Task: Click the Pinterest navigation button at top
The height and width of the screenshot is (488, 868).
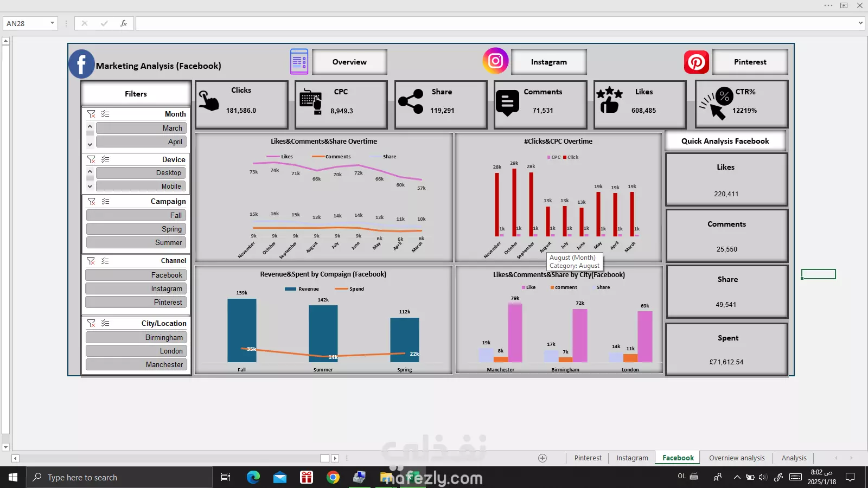Action: tap(750, 62)
